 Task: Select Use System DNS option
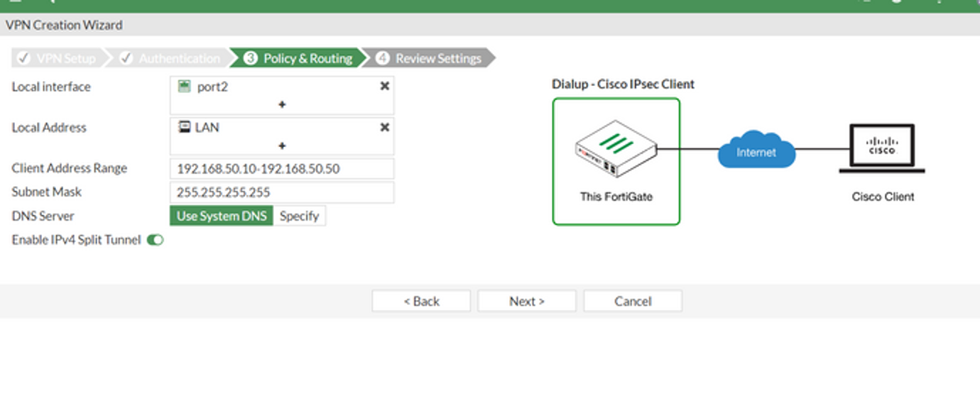coord(221,216)
